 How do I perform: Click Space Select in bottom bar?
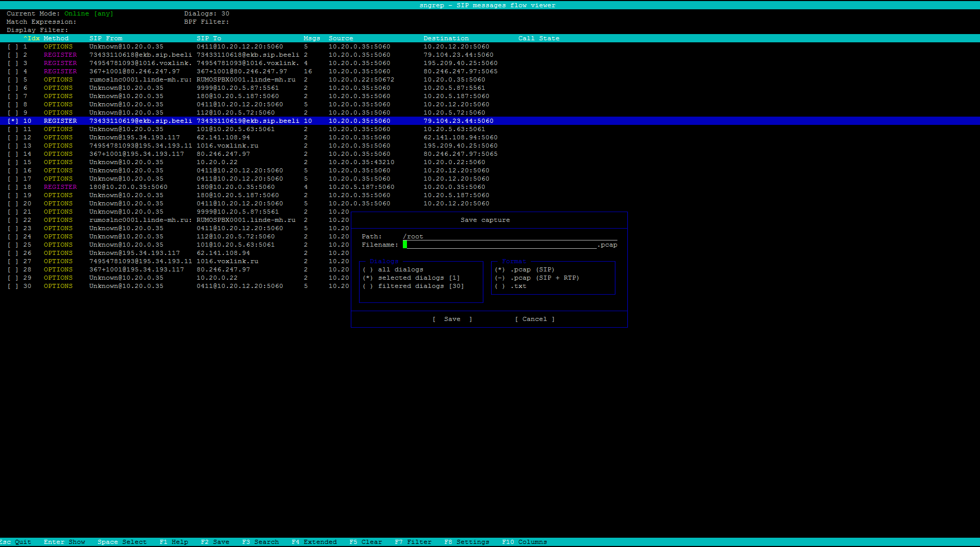[x=122, y=542]
